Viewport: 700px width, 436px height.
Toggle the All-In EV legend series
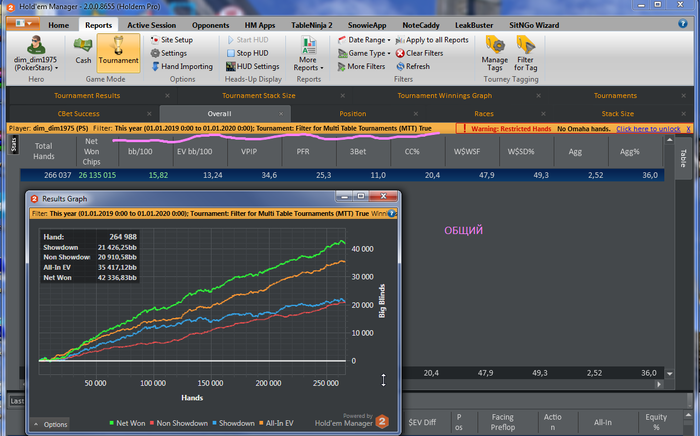pyautogui.click(x=276, y=423)
